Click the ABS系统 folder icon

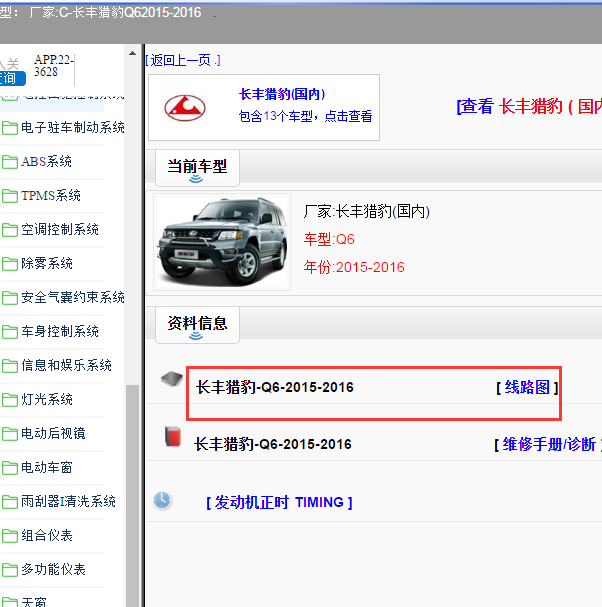[x=10, y=161]
